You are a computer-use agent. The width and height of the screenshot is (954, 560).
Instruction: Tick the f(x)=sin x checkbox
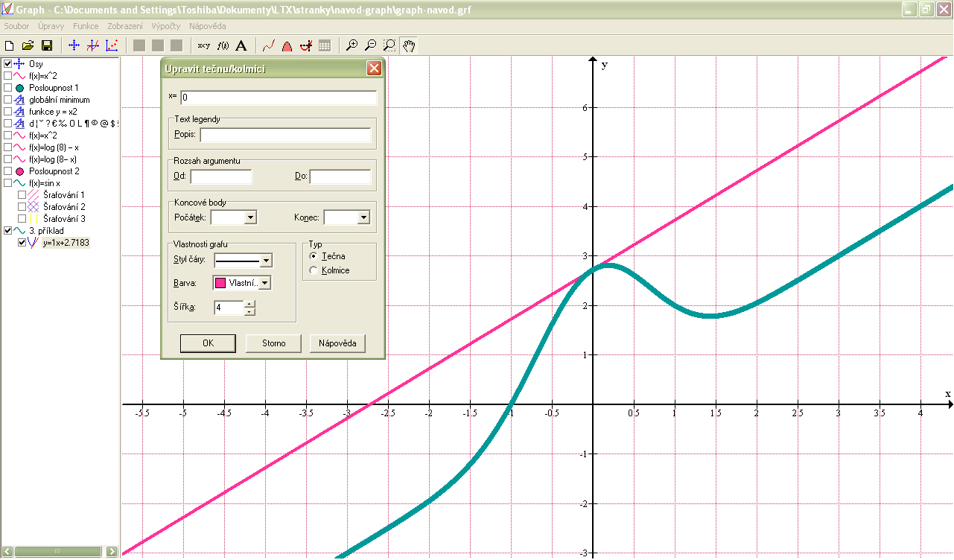point(8,183)
